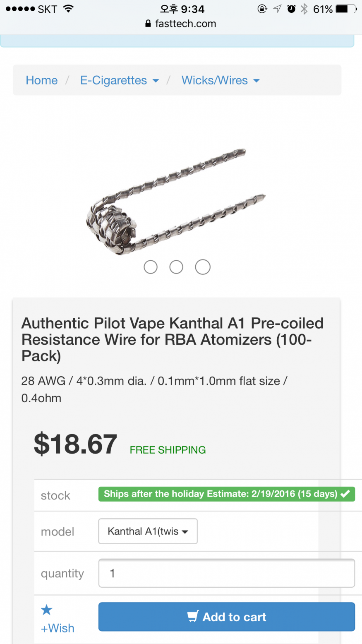Click the +Wish link

point(58,628)
